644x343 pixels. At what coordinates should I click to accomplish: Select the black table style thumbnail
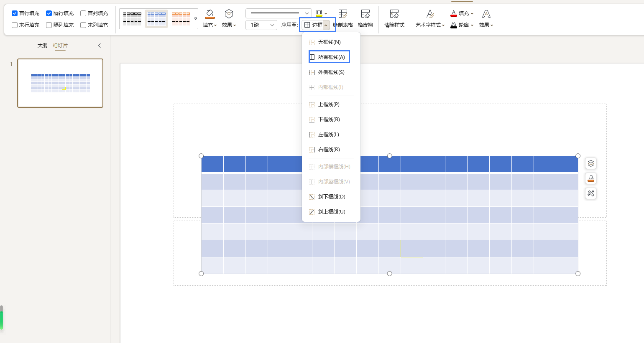click(132, 19)
